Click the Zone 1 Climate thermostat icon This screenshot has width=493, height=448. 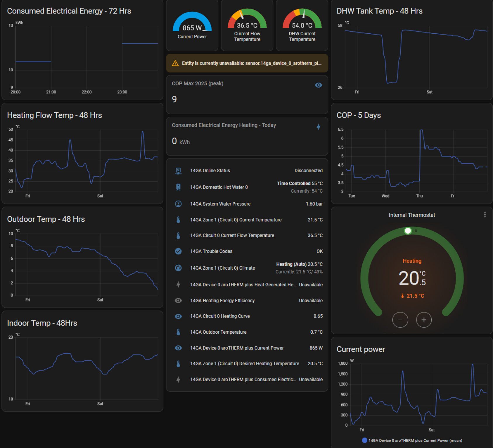point(178,268)
